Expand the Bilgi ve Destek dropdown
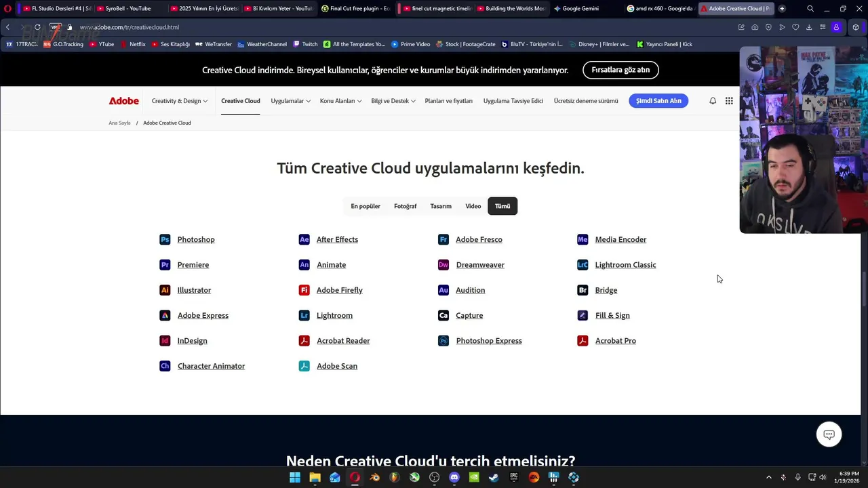The width and height of the screenshot is (868, 488). [x=393, y=101]
